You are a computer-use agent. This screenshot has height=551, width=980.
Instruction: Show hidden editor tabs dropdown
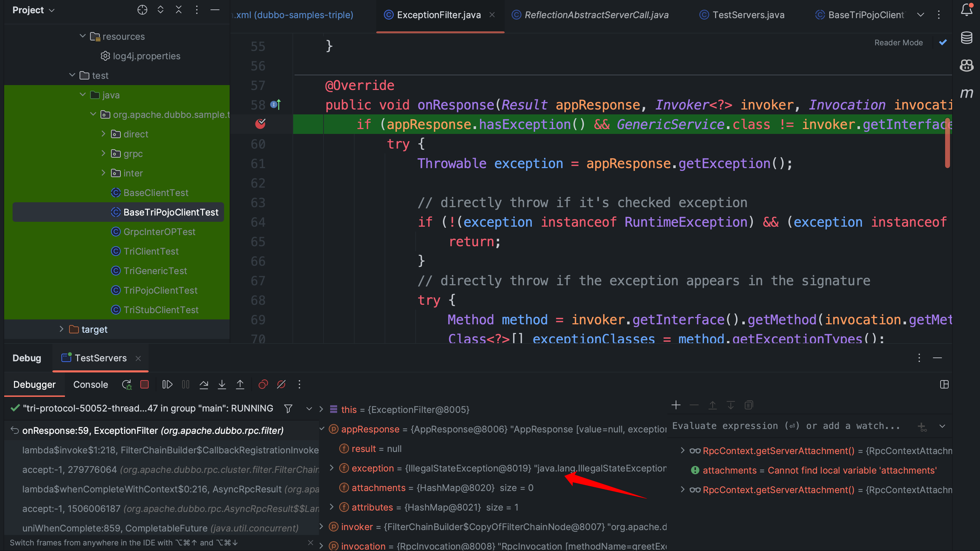pyautogui.click(x=921, y=15)
